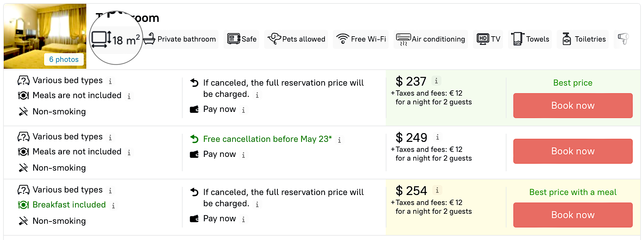
Task: Book the $ 249 free cancellation rate
Action: (573, 151)
